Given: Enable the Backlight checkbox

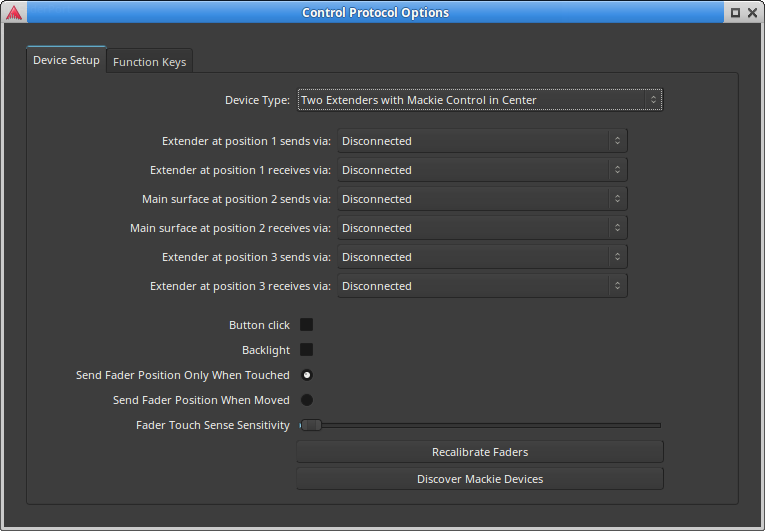Looking at the screenshot, I should pos(306,349).
